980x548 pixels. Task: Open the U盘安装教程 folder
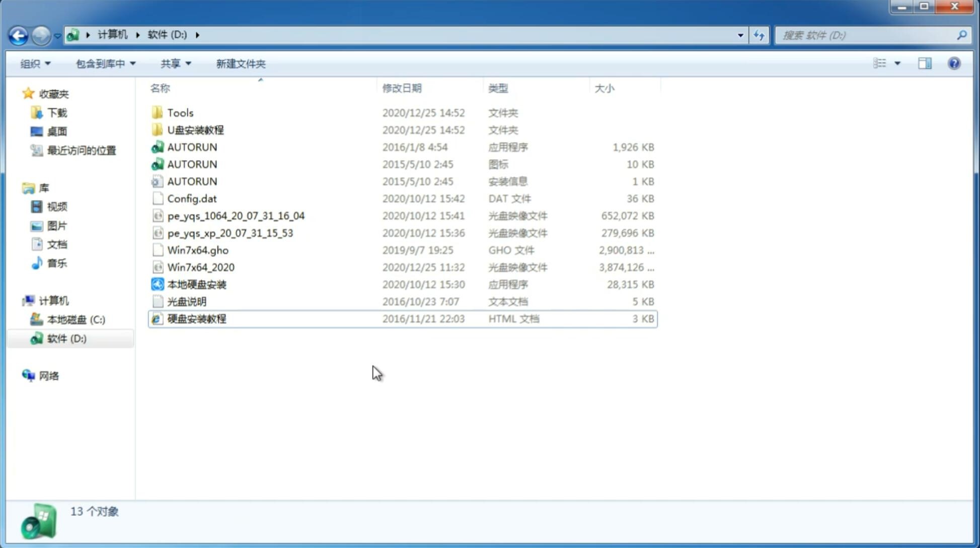195,130
